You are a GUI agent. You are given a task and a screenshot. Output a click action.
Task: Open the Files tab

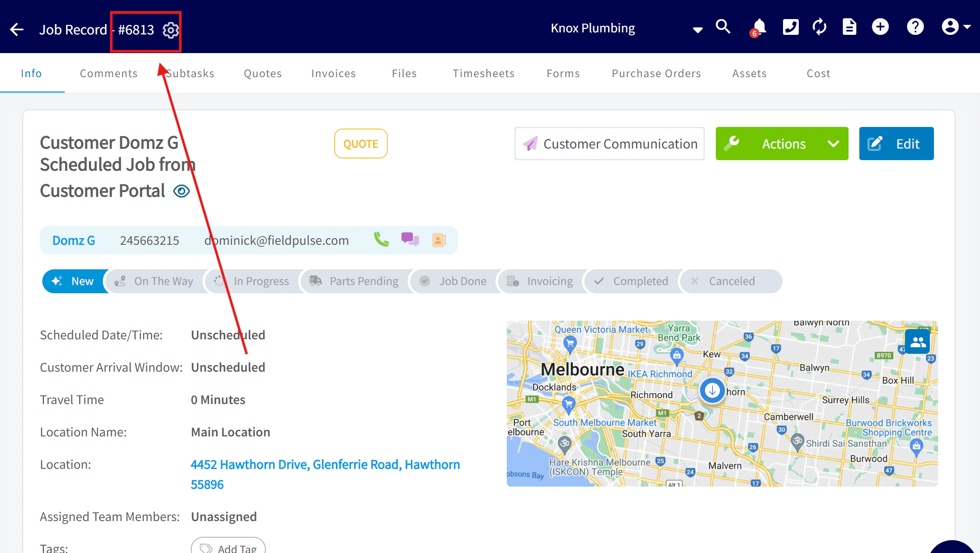[404, 73]
